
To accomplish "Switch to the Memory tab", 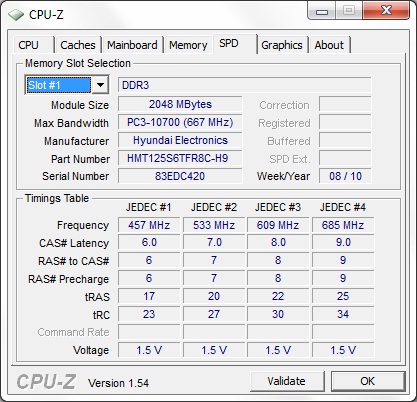I will tap(188, 45).
